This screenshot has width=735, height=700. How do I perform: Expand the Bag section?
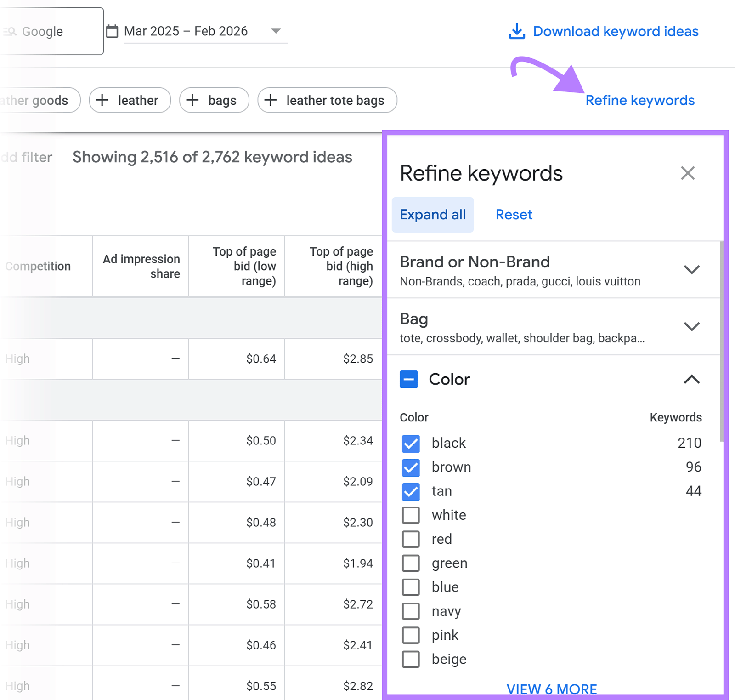pos(692,327)
